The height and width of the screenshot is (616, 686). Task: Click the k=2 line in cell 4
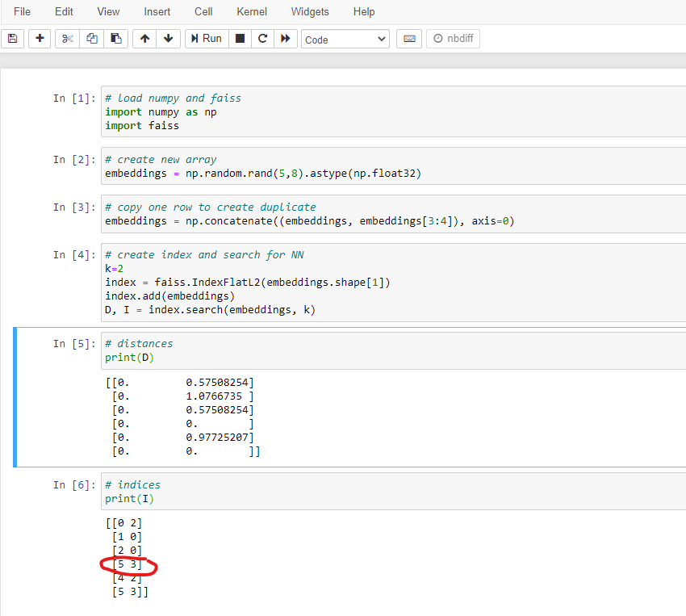click(x=114, y=269)
